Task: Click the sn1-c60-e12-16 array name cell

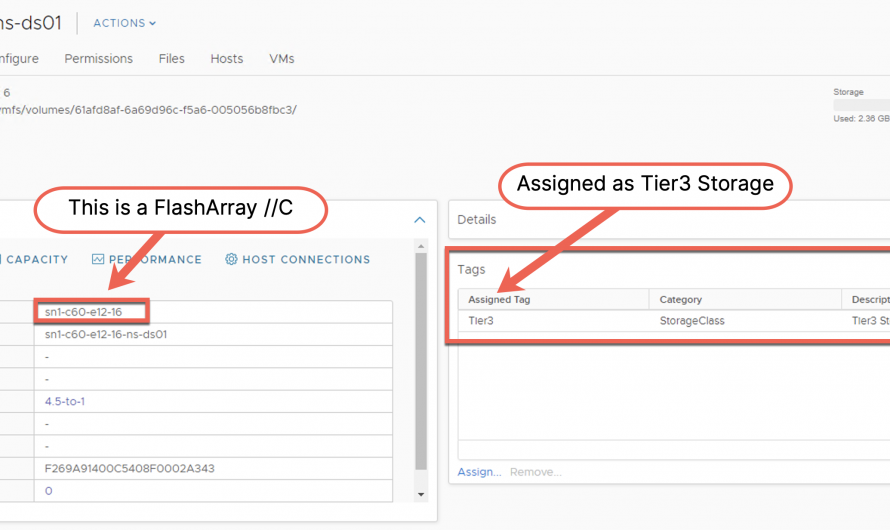Action: pyautogui.click(x=90, y=312)
